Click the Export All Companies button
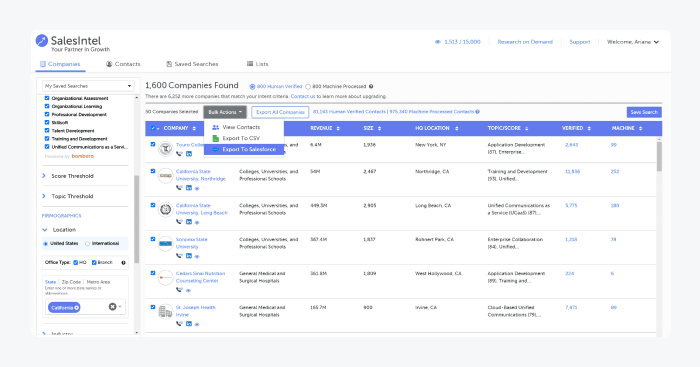Image resolution: width=700 pixels, height=367 pixels. (280, 112)
